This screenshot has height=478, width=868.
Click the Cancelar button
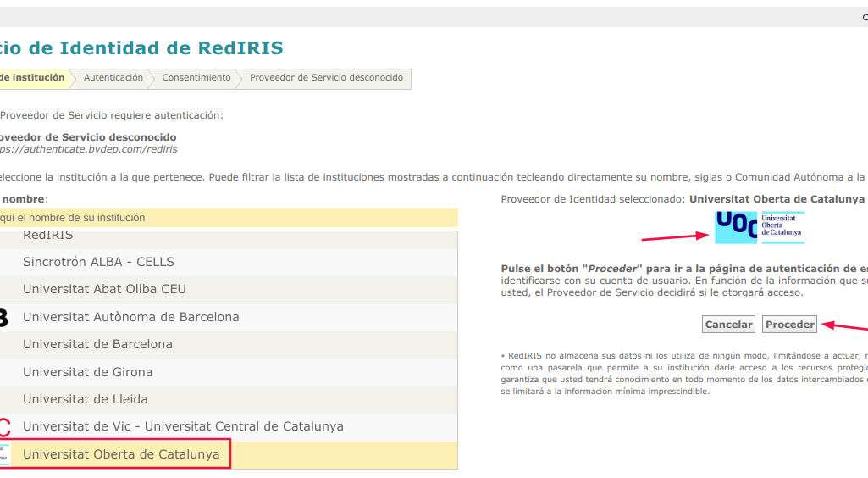pos(728,324)
